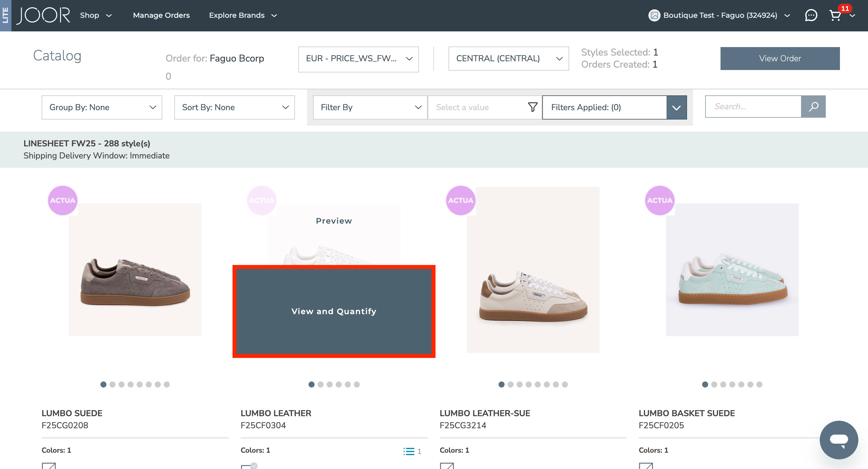
Task: Click the Shipping Delivery Window: Immediate text
Action: 97,155
